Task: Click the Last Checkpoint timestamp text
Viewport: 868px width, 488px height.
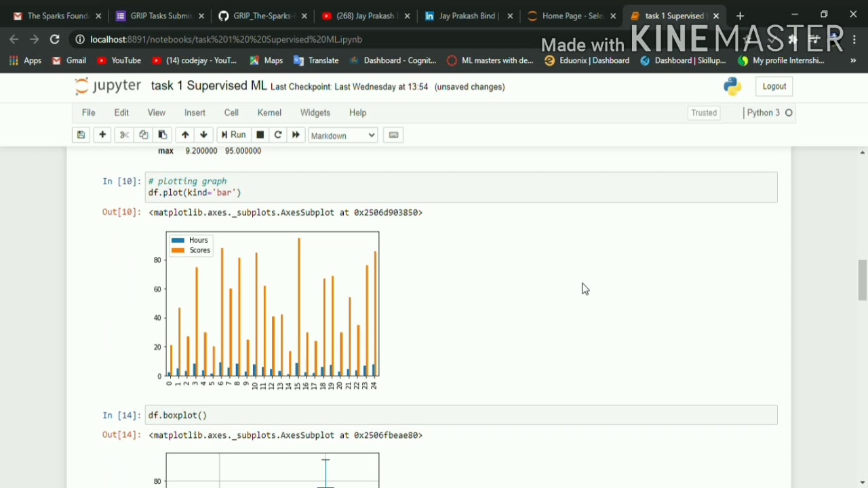Action: pyautogui.click(x=349, y=87)
